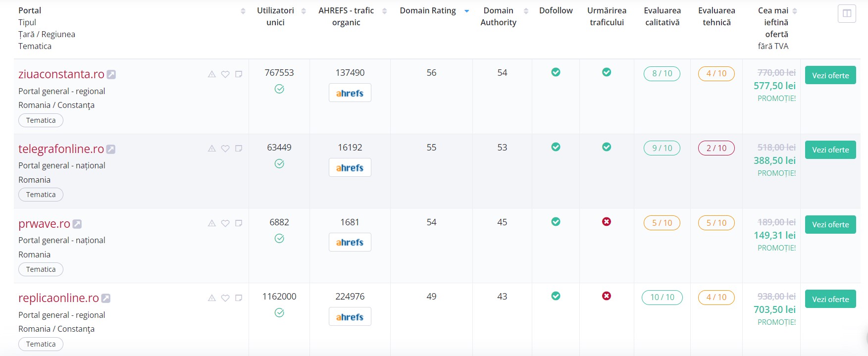868x356 pixels.
Task: Open telegrafonline.ro external link icon
Action: pos(111,149)
